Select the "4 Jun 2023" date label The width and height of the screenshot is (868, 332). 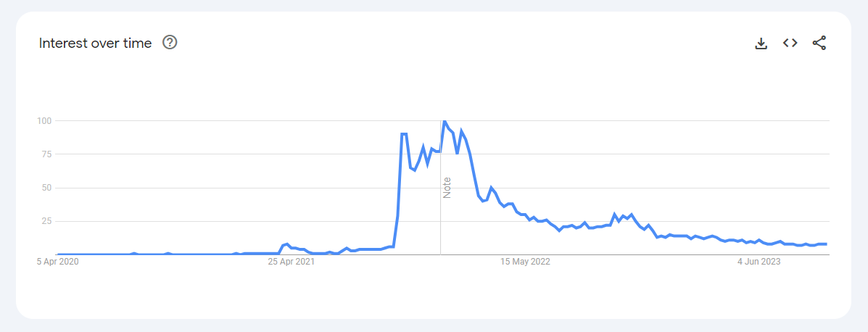[759, 262]
